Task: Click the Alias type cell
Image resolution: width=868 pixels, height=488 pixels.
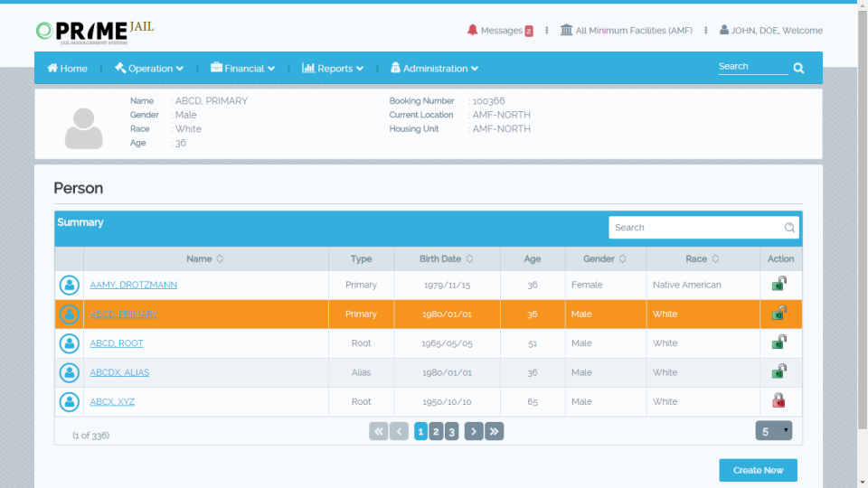Action: pyautogui.click(x=361, y=372)
